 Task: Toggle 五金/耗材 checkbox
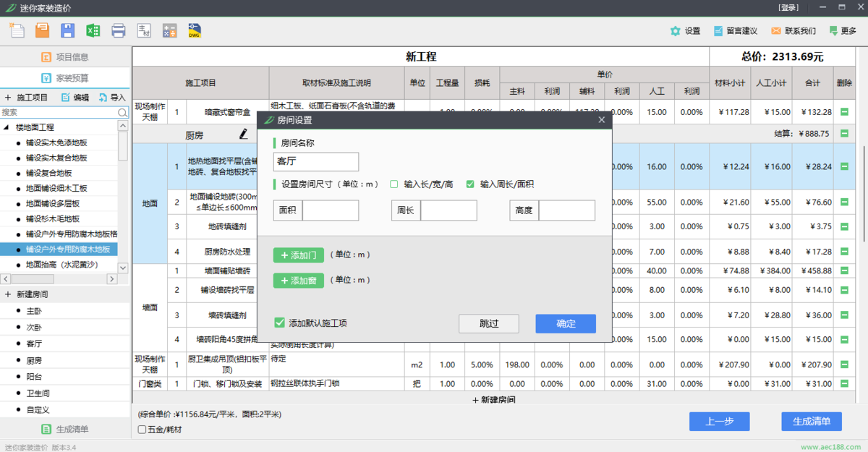[x=142, y=430]
